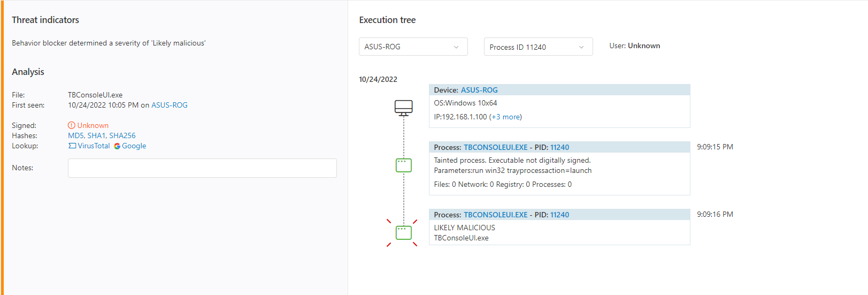Viewport: 868px width, 295px height.
Task: Click the Google logo icon
Action: 117,146
